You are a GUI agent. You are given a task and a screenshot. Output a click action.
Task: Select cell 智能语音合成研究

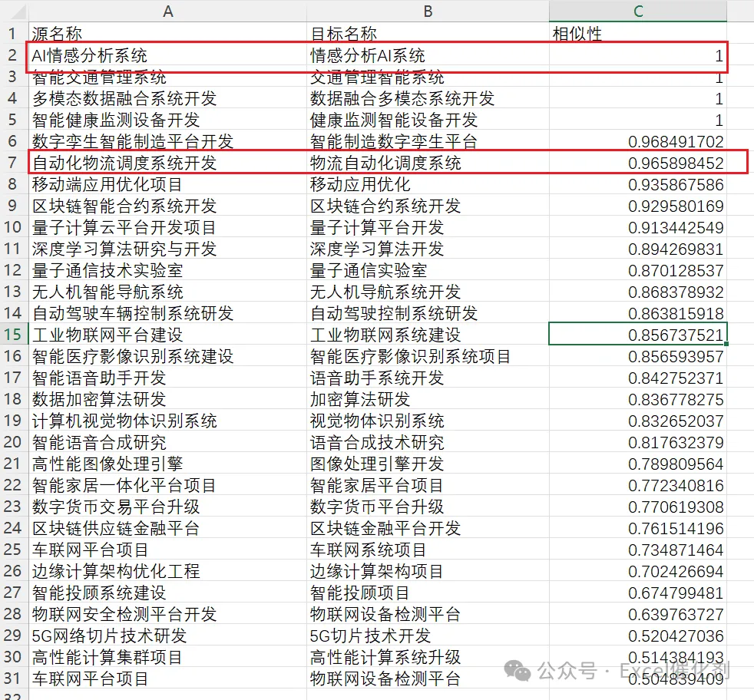[x=168, y=442]
